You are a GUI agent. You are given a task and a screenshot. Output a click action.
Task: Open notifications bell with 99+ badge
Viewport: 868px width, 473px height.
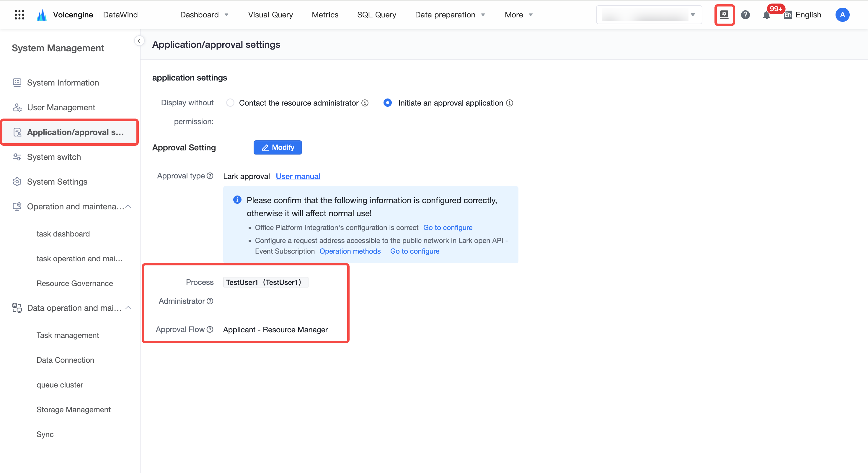pyautogui.click(x=766, y=15)
